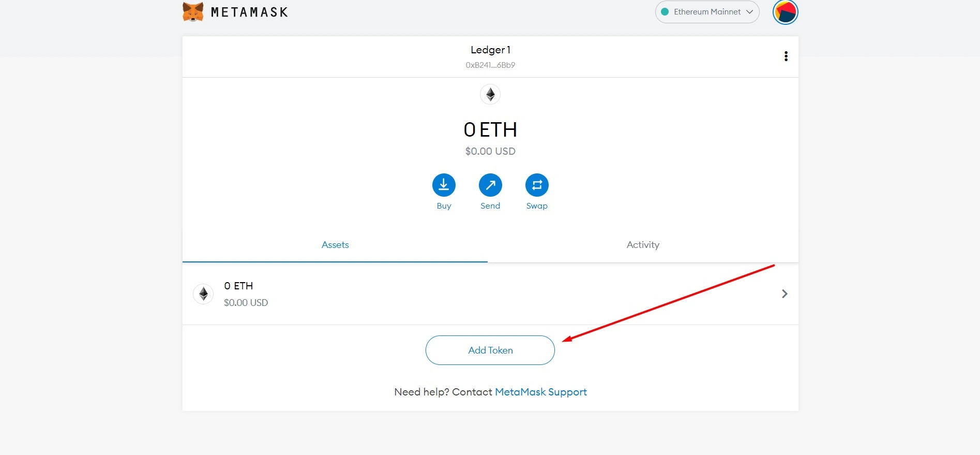
Task: Click the Swap label text
Action: point(537,206)
